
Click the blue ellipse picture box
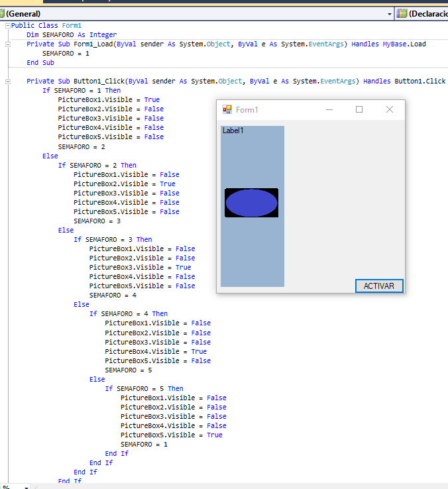click(x=251, y=203)
